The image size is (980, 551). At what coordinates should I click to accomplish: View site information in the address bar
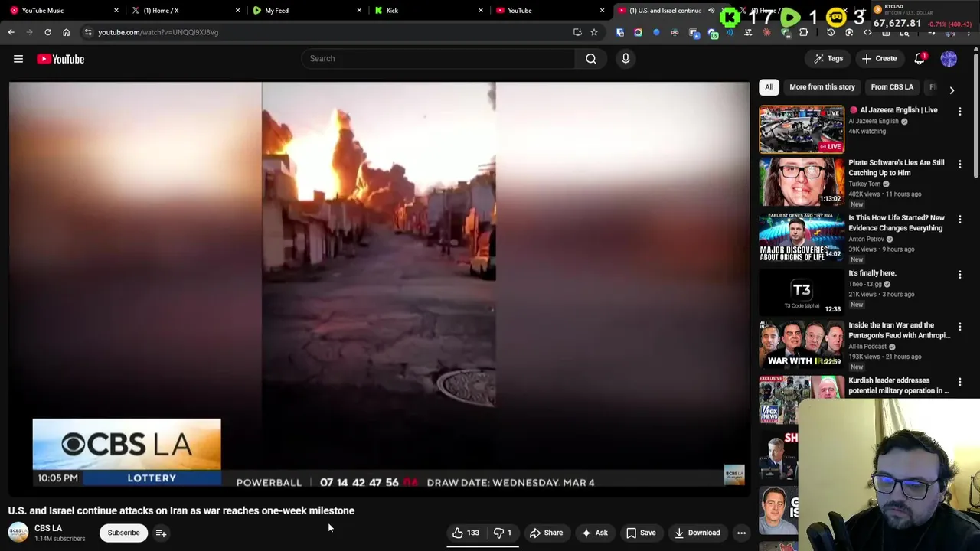pos(88,32)
